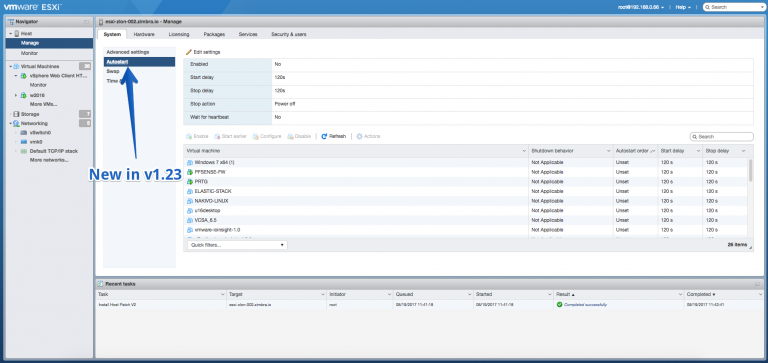Screen dimensions: 768x363
Task: Click the Default TCP/IP stack icon
Action: click(x=24, y=151)
